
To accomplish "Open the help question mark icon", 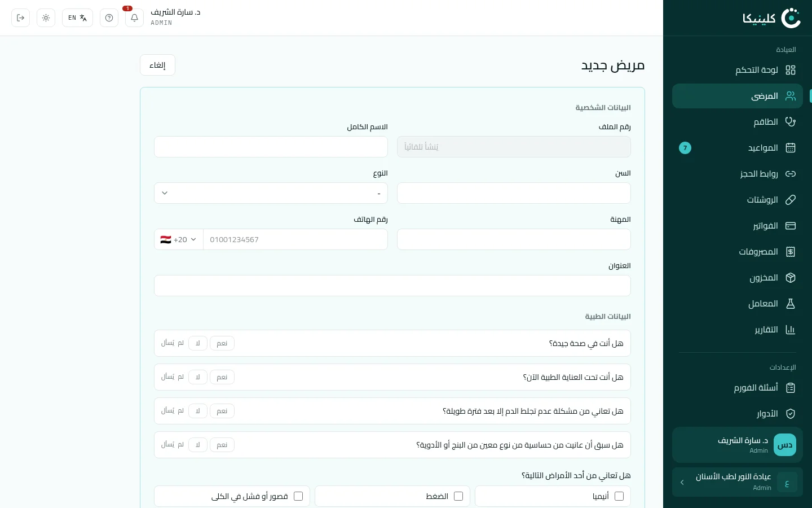I will 109,18.
